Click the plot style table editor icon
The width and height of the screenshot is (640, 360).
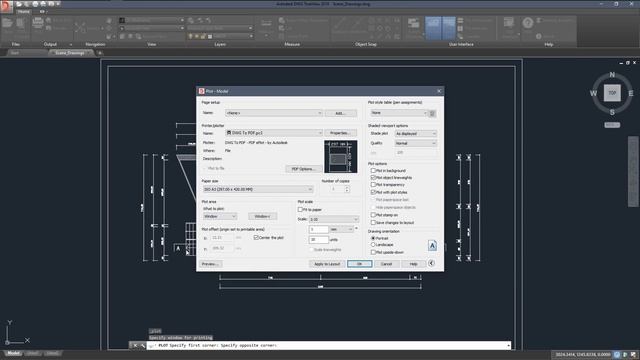point(432,113)
